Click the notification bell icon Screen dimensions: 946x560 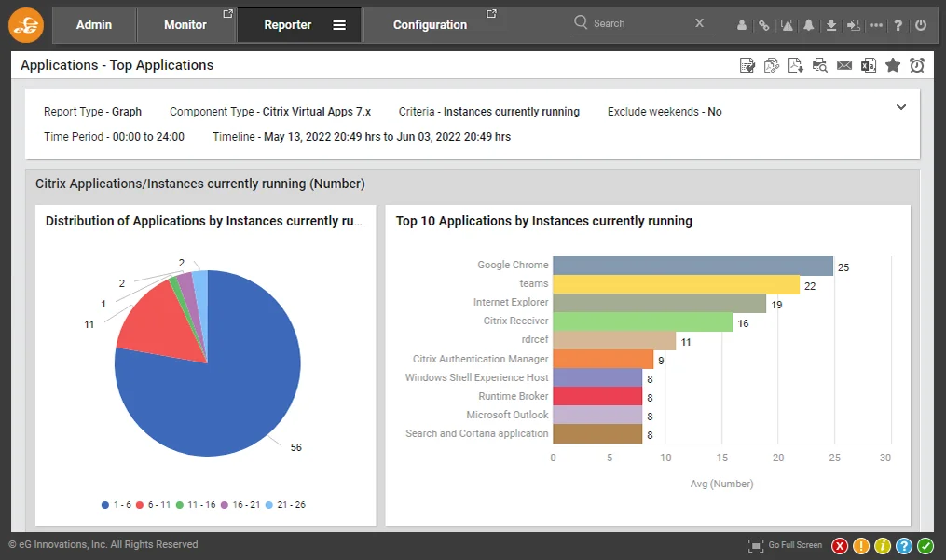[808, 25]
